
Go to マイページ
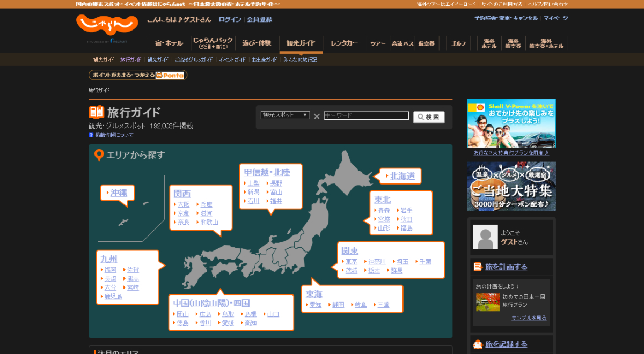(555, 18)
